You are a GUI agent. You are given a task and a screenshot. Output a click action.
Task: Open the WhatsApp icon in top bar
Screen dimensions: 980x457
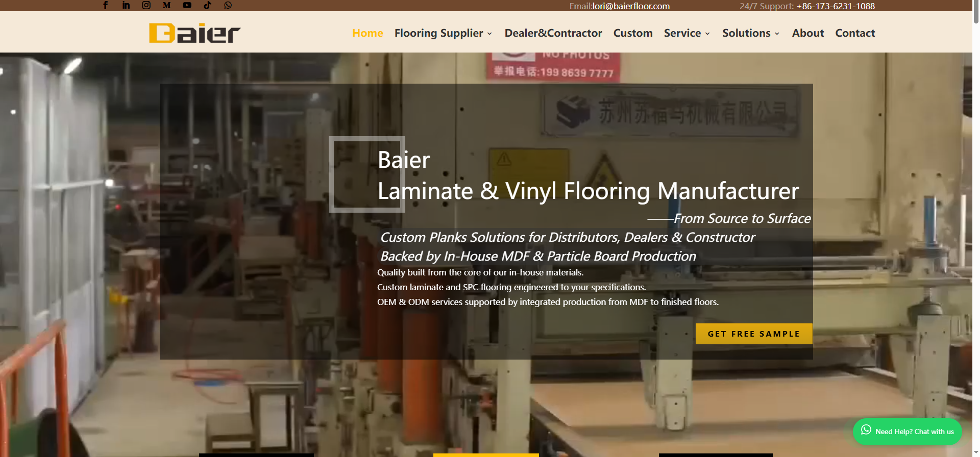pos(228,5)
